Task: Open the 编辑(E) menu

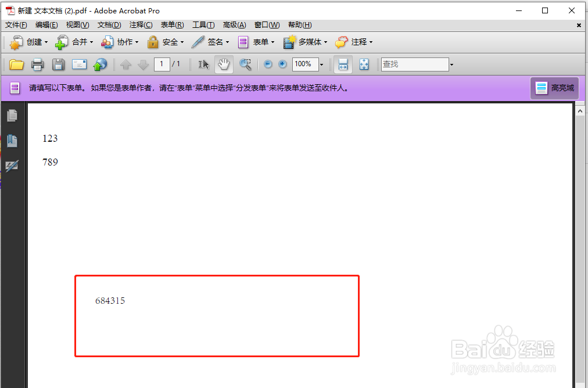Action: tap(46, 25)
